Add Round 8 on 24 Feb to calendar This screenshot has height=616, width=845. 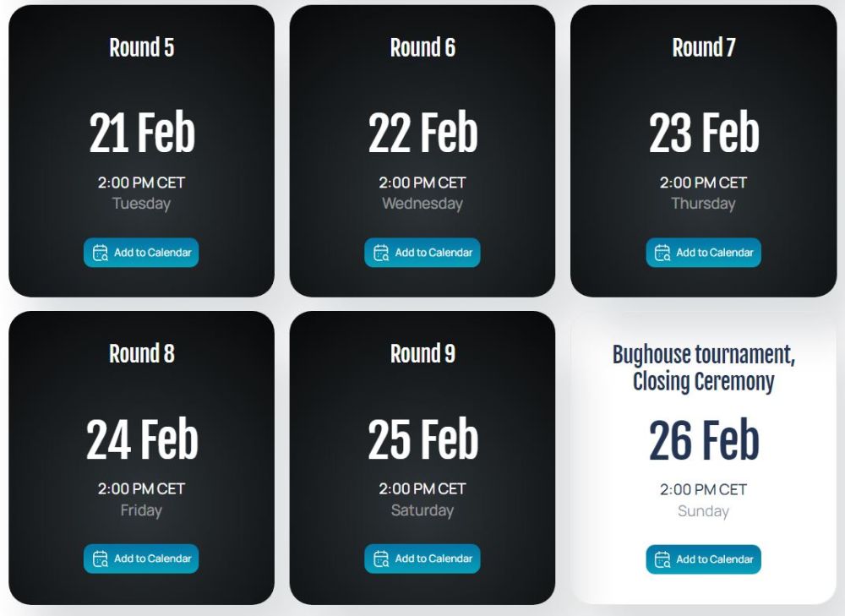tap(141, 559)
